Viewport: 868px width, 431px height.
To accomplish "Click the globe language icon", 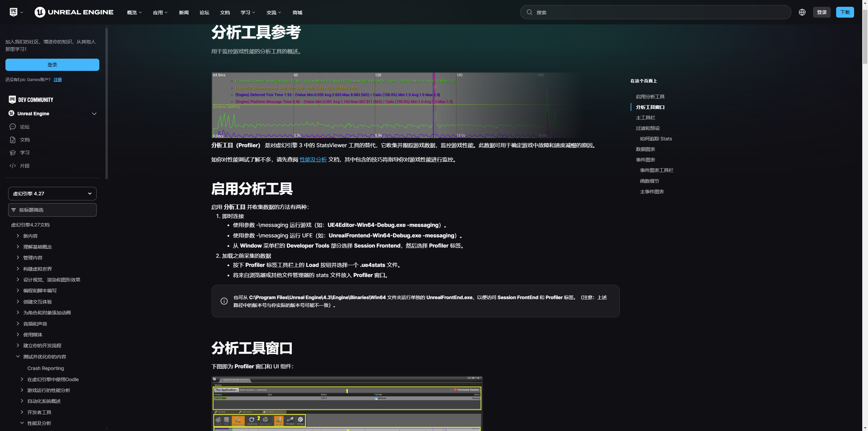I will tap(802, 12).
